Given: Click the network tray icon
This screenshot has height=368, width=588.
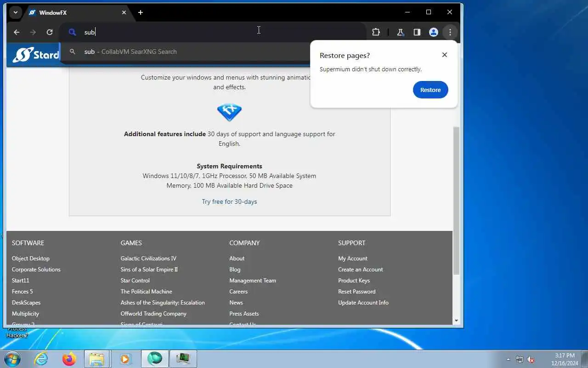Looking at the screenshot, I should [x=520, y=359].
